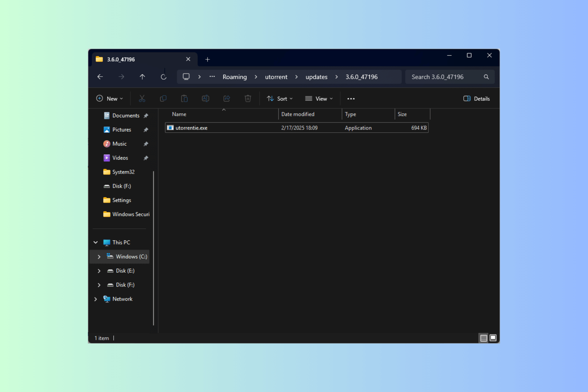Click the 1 item status text
Image resolution: width=588 pixels, height=392 pixels.
102,338
